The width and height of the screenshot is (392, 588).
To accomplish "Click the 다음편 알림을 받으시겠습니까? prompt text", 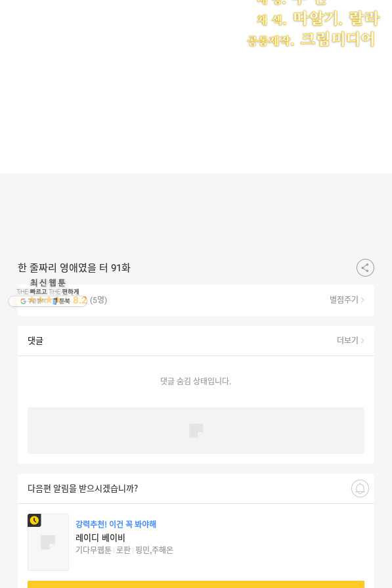I will pos(83,488).
